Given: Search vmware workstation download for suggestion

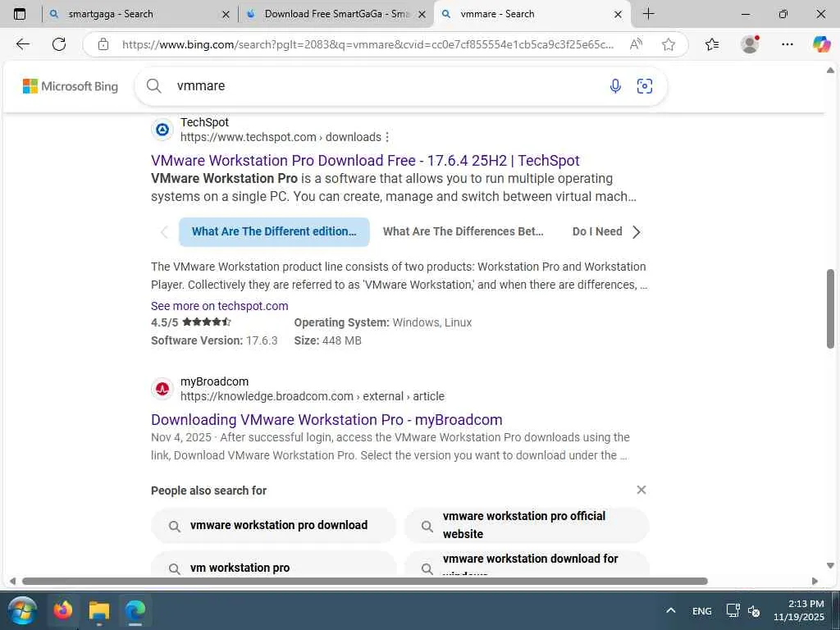Looking at the screenshot, I should (x=526, y=564).
